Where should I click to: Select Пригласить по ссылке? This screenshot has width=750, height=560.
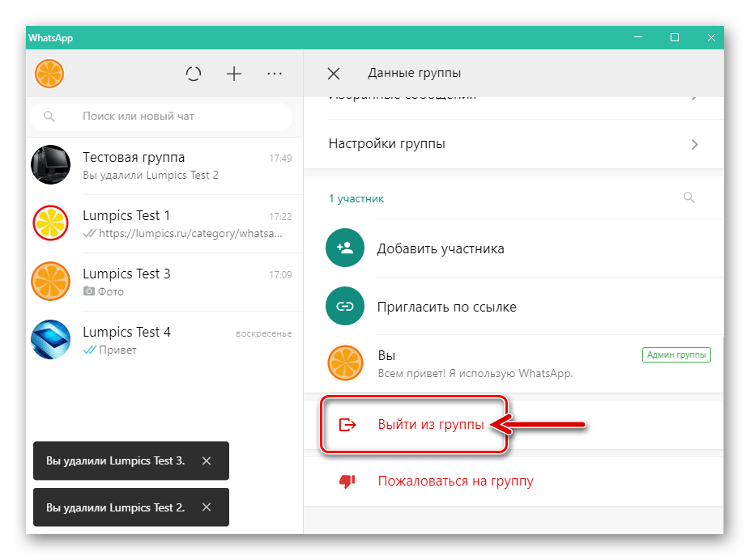(x=513, y=306)
